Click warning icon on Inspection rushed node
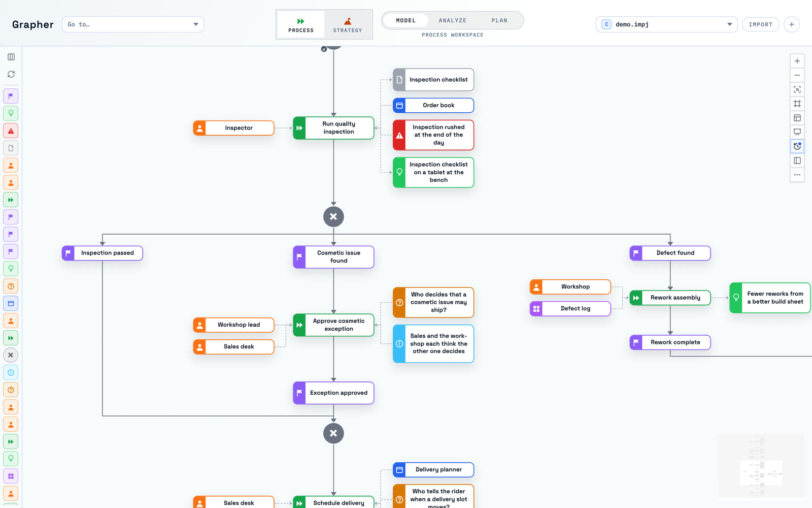The height and width of the screenshot is (508, 812). tap(399, 135)
